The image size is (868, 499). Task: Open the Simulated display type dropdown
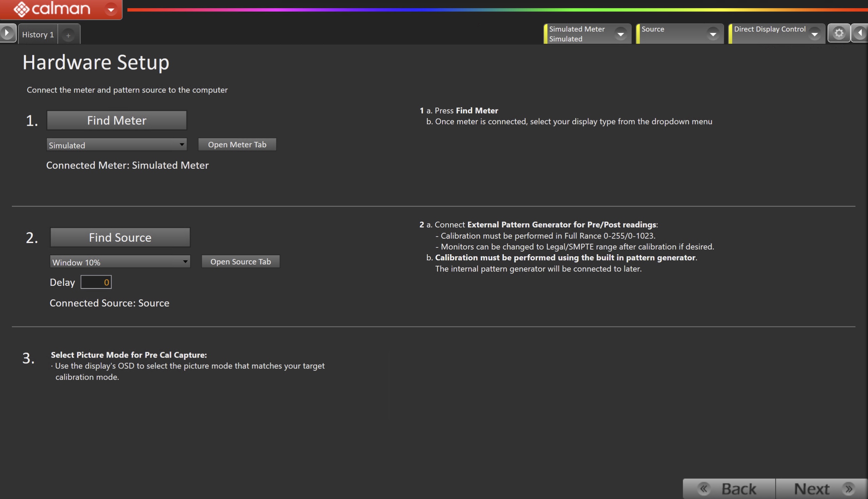pos(117,145)
